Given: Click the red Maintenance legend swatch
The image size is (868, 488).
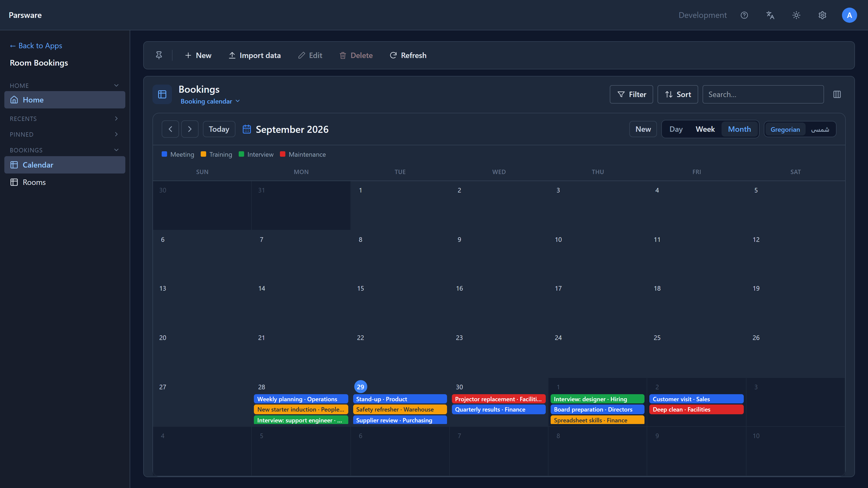Looking at the screenshot, I should pyautogui.click(x=283, y=154).
